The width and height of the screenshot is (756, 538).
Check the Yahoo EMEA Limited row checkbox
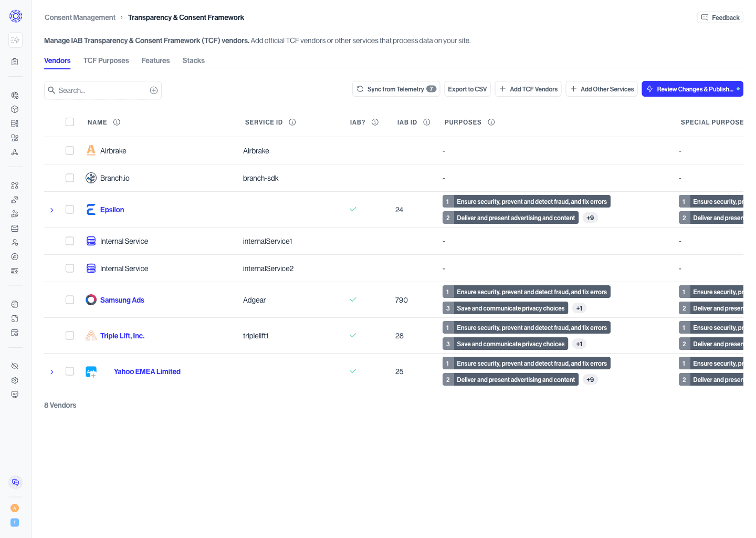click(x=70, y=371)
